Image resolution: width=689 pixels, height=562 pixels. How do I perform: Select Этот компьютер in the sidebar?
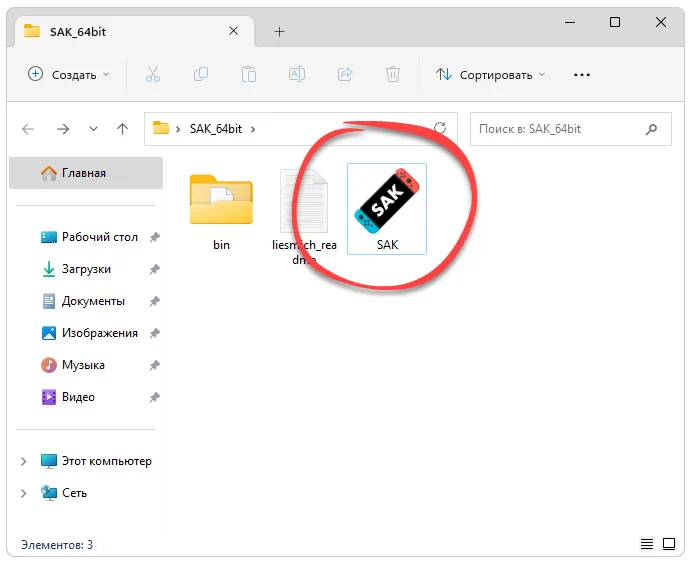(x=97, y=461)
